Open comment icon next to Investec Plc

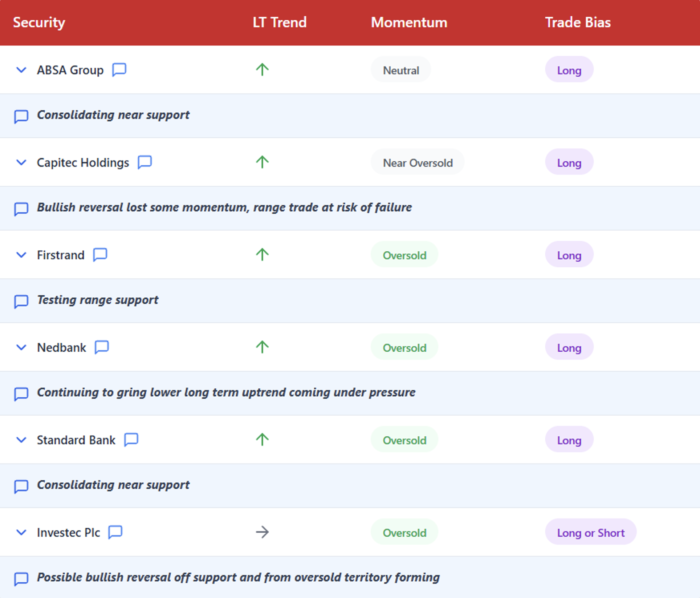[x=115, y=532]
